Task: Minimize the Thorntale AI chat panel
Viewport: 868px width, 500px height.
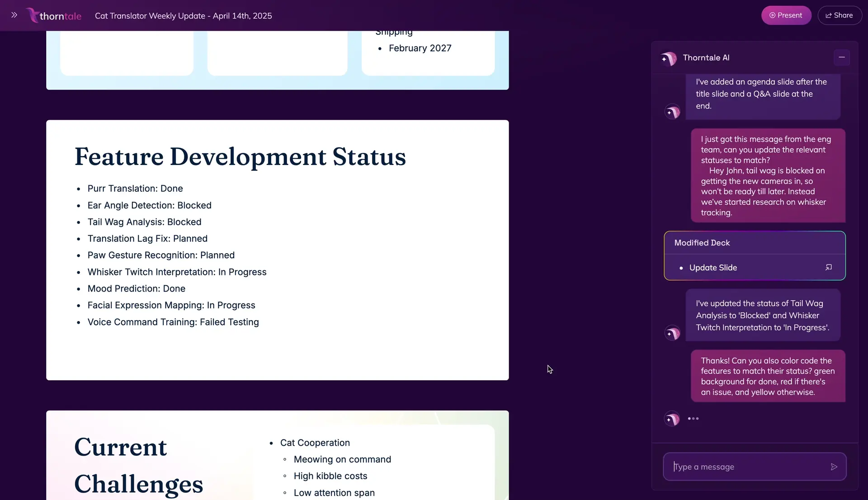Action: 842,57
